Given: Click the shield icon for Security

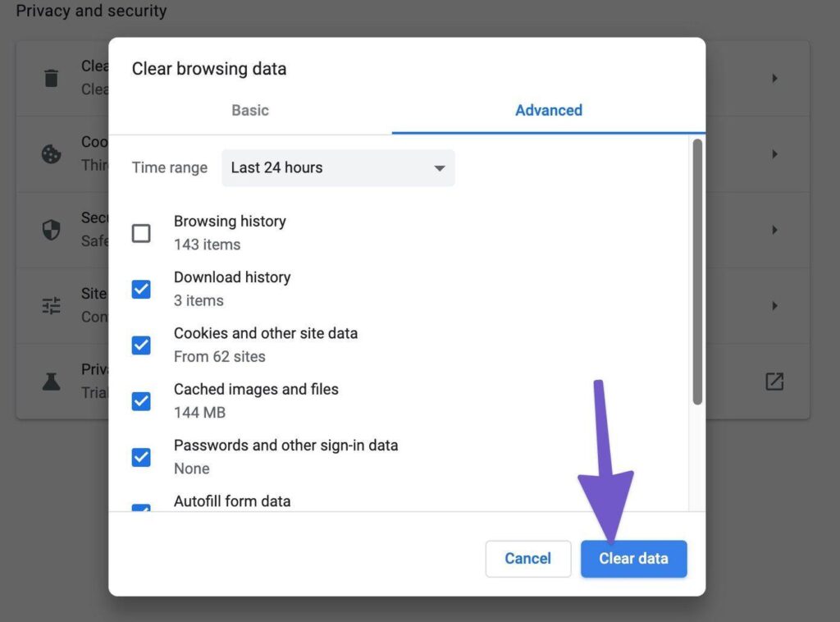Looking at the screenshot, I should (x=51, y=229).
